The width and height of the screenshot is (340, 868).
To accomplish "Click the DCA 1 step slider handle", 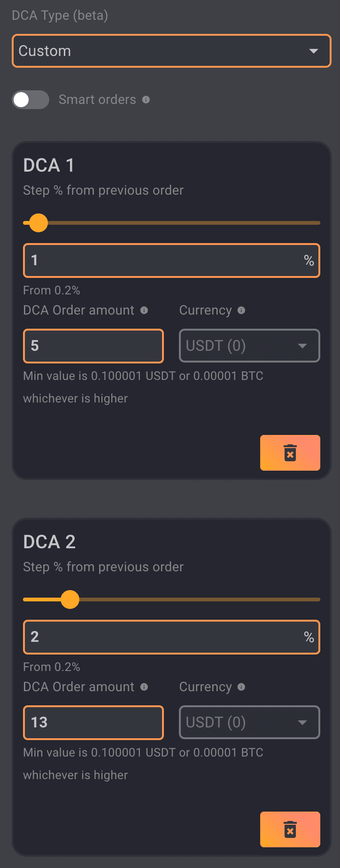I will (x=39, y=223).
